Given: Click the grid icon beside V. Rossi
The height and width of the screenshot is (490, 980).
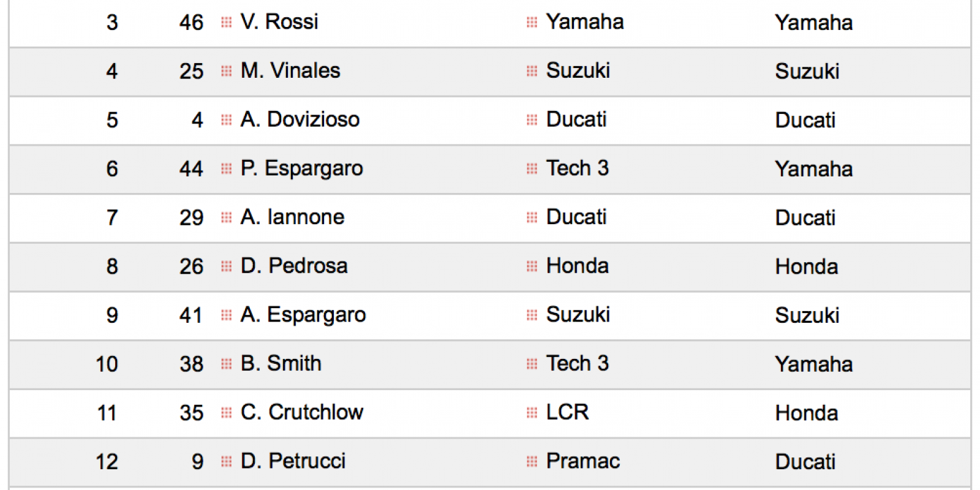Looking at the screenshot, I should point(226,23).
